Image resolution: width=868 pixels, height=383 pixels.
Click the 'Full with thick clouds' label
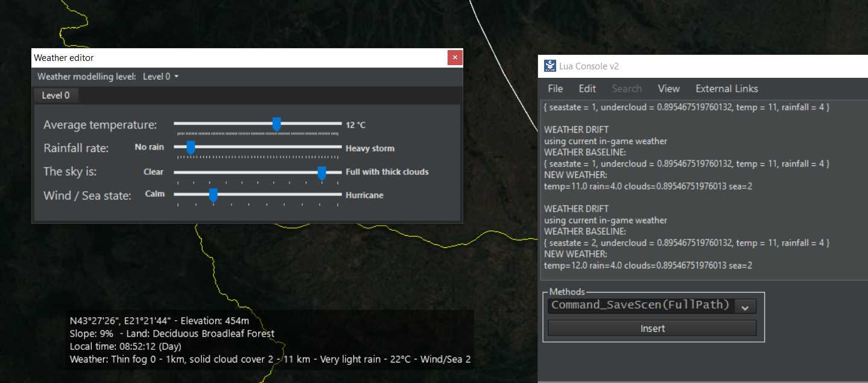pos(387,172)
